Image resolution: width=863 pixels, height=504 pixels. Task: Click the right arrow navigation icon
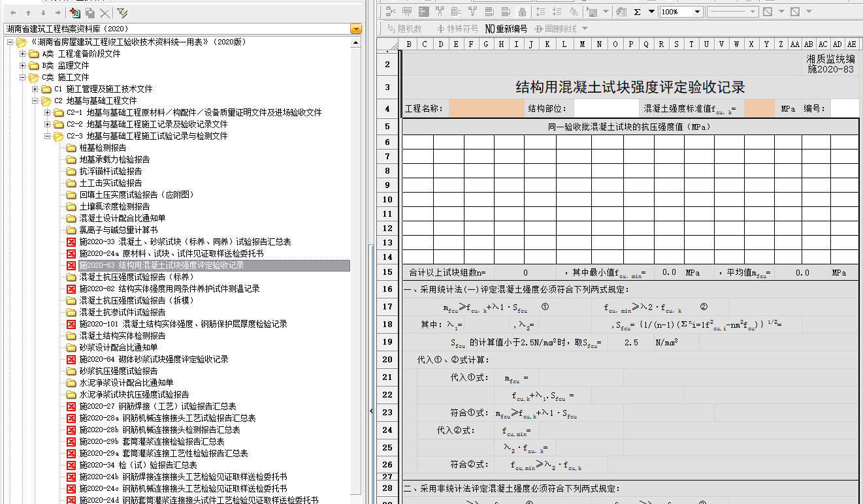58,12
